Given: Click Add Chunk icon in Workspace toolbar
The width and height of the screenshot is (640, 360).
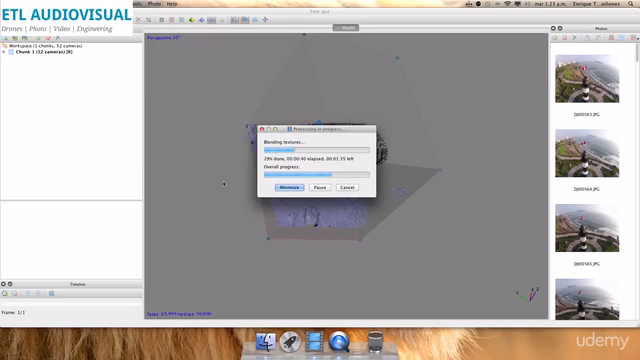Looking at the screenshot, I should tap(5, 38).
